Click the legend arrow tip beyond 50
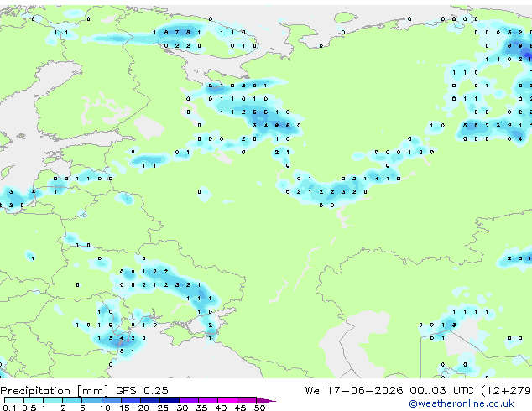Viewport: 532px width, 411px height. 266,401
